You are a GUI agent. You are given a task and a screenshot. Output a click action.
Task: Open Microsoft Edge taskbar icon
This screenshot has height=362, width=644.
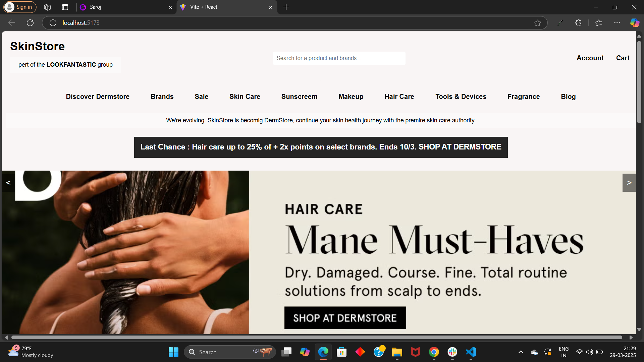[x=323, y=352]
